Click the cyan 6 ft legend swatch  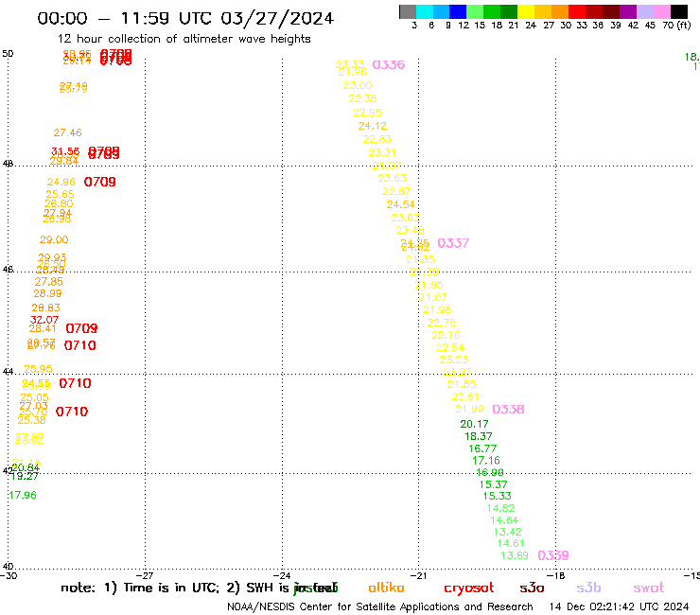point(425,11)
